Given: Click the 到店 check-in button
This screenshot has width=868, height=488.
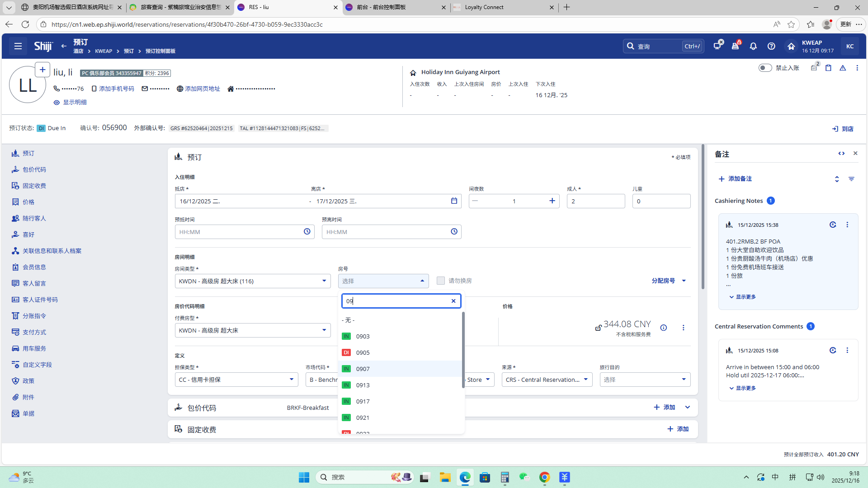Looking at the screenshot, I should [843, 129].
